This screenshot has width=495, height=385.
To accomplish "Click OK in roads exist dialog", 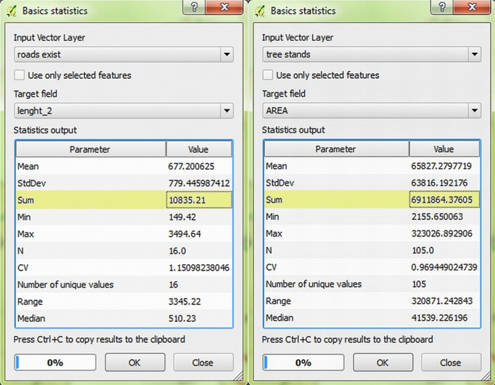I will point(135,362).
